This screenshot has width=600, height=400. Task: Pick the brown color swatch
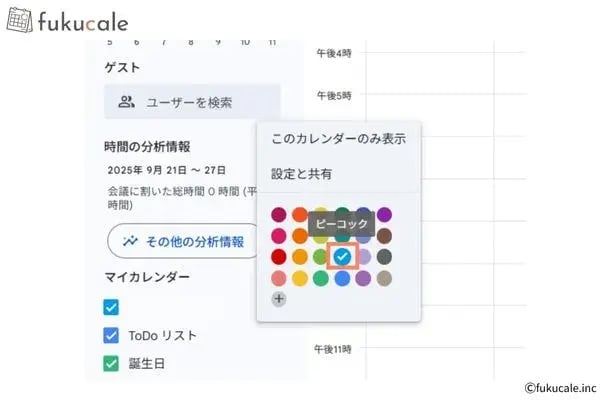(385, 236)
